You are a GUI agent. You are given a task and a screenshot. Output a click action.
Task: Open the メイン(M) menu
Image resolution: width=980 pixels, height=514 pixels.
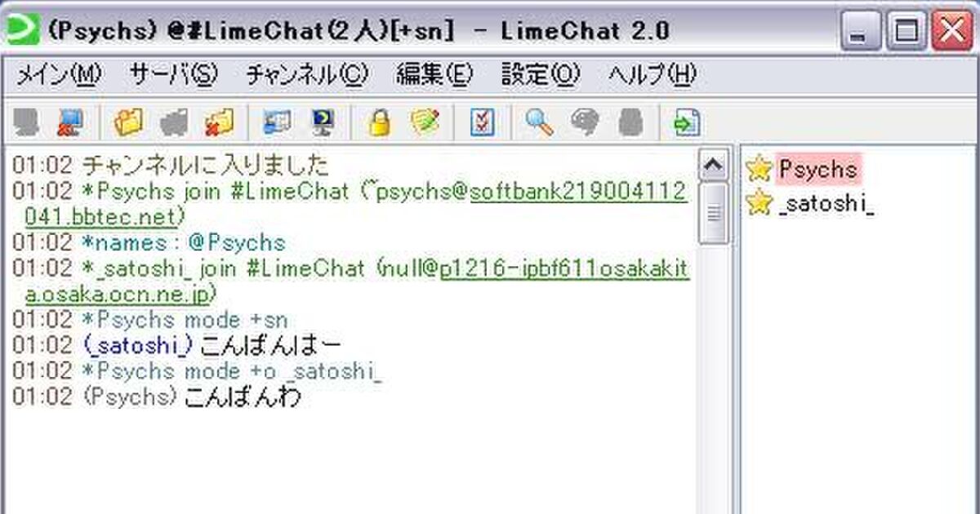coord(59,76)
